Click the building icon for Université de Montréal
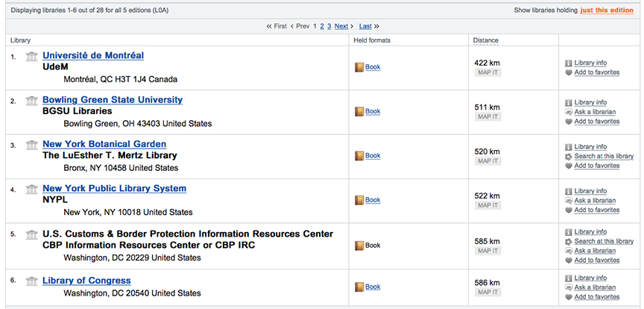The height and width of the screenshot is (309, 644). click(x=31, y=56)
